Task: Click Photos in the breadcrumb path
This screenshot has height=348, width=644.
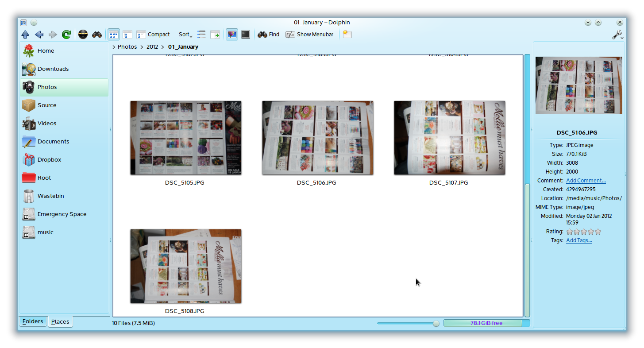Action: (127, 47)
